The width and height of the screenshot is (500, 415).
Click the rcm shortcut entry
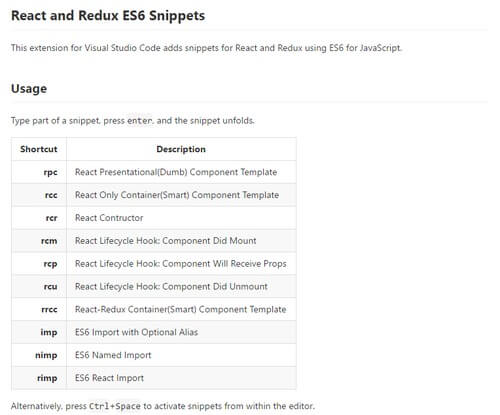49,241
